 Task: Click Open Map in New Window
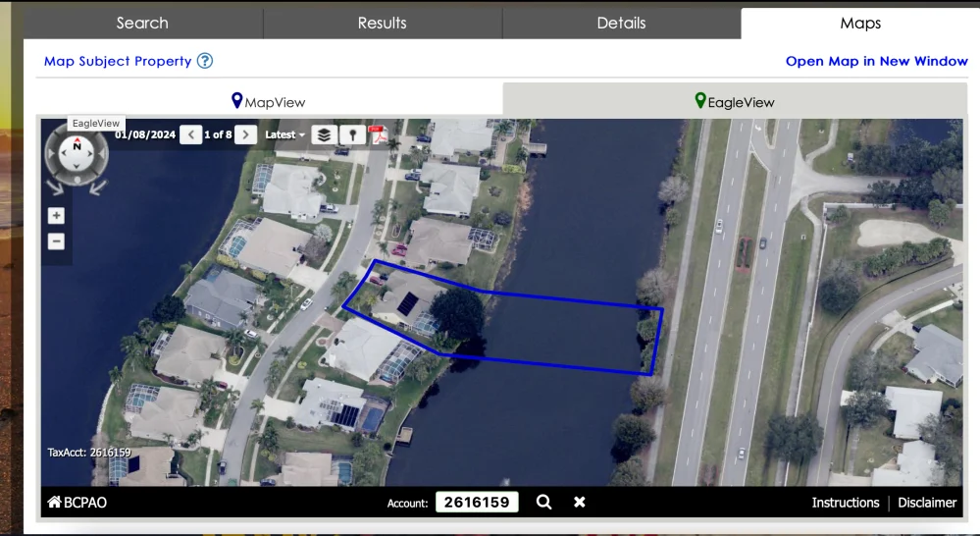[x=876, y=61]
